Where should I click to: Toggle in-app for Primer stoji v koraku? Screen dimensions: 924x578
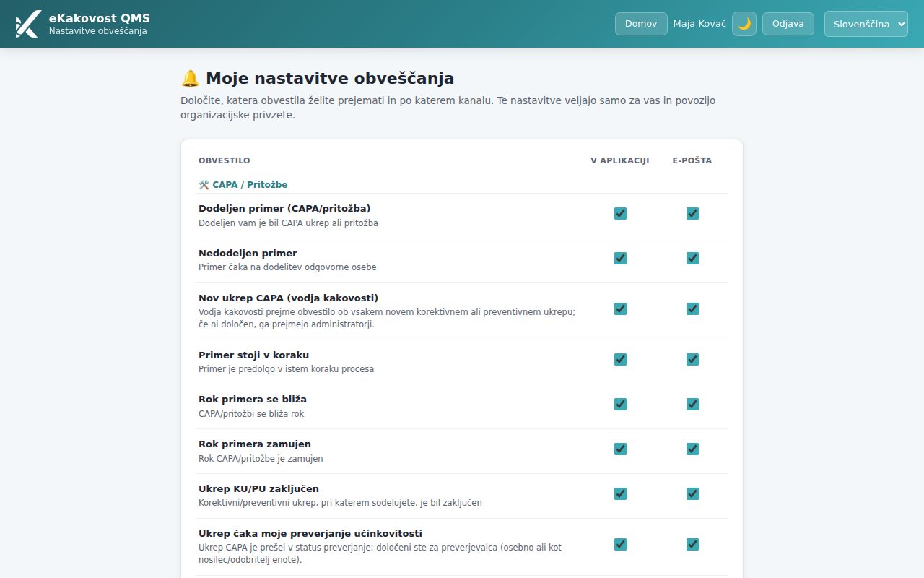(x=620, y=359)
